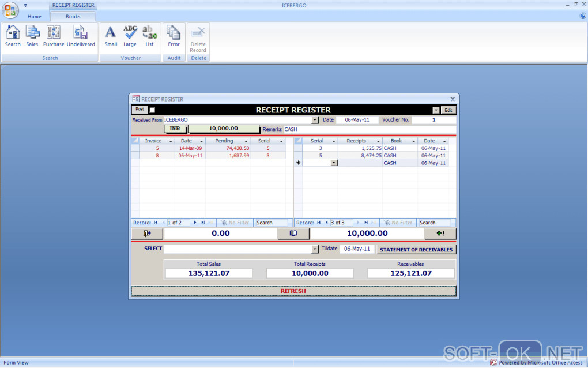Open STATEMENT OF RECEIVABLES
The height and width of the screenshot is (368, 588).
click(x=416, y=249)
